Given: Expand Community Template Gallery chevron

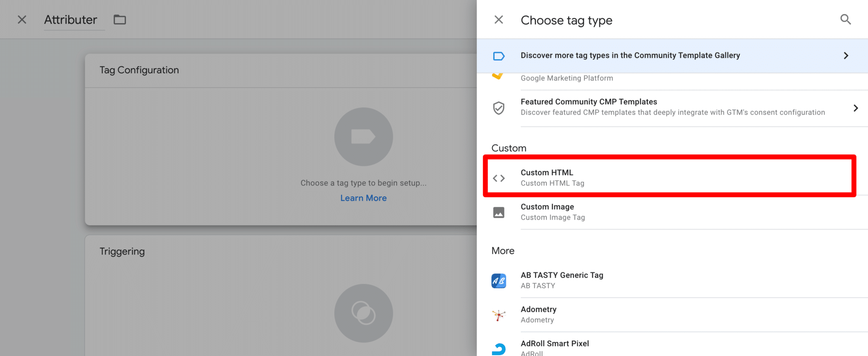Looking at the screenshot, I should [846, 55].
